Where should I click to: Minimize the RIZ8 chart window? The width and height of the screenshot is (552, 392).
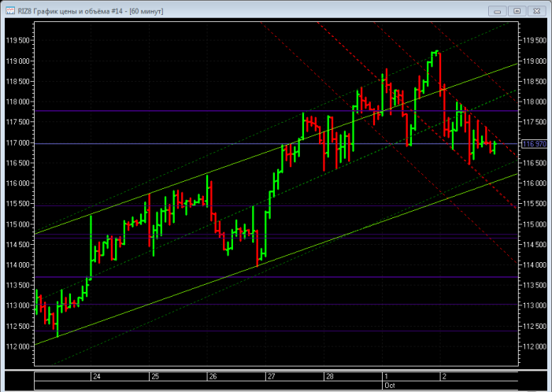(x=498, y=11)
